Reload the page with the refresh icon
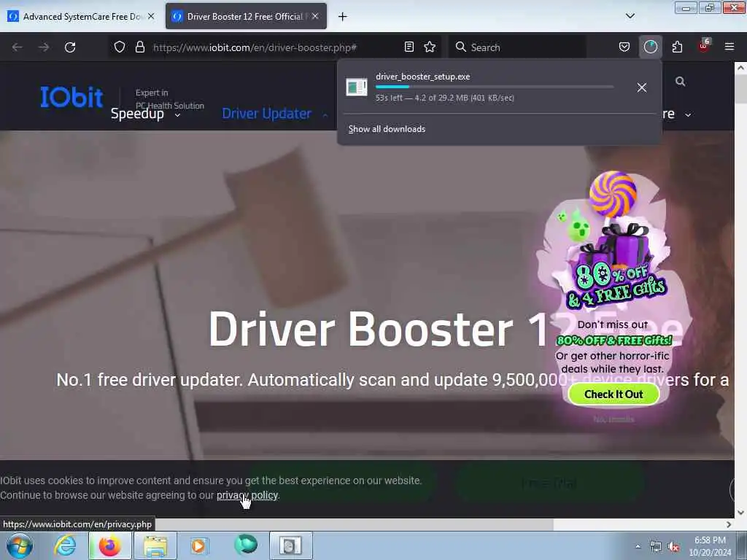 coord(70,47)
